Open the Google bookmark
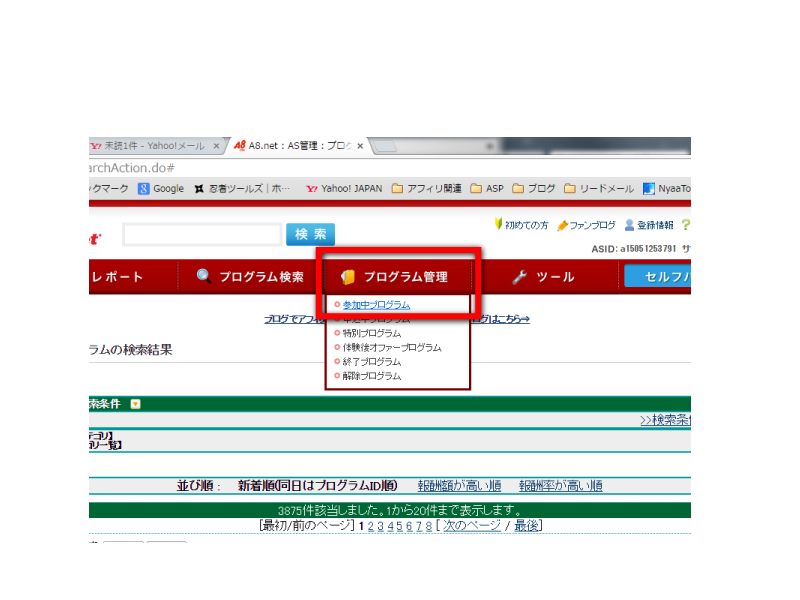Viewport: 800px width, 600px height. [161, 189]
